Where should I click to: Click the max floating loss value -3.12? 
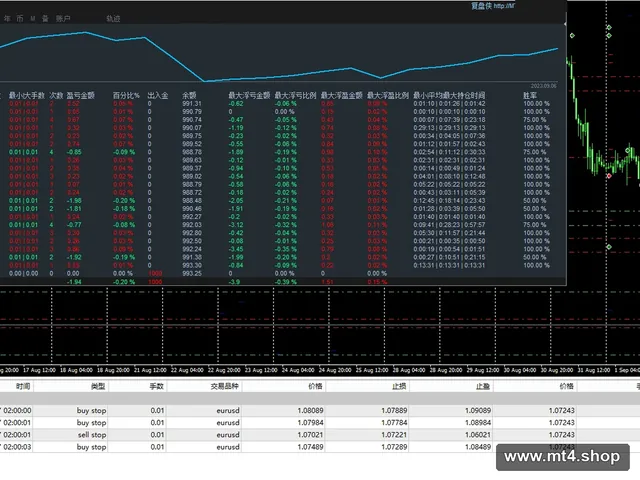[x=236, y=225]
